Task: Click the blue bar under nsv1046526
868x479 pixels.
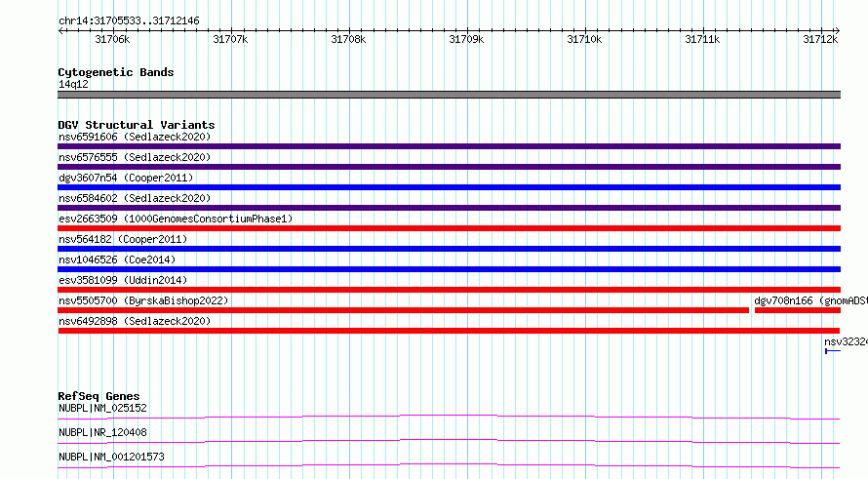Action: point(449,269)
